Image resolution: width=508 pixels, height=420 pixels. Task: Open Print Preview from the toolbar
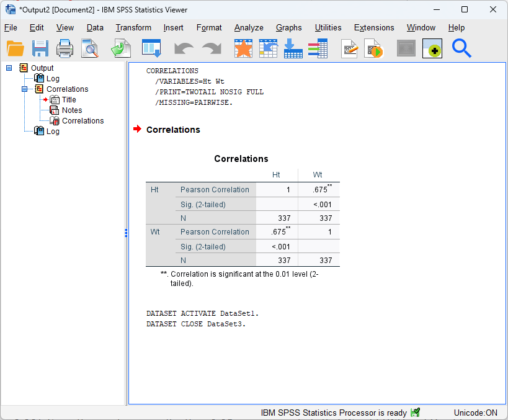coord(90,48)
